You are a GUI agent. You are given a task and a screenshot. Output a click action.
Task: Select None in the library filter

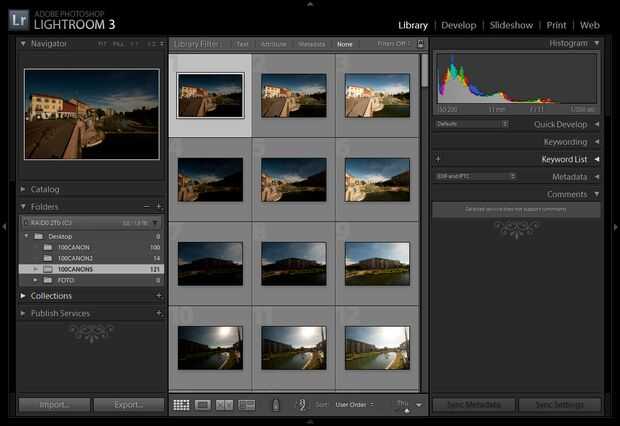tap(344, 44)
